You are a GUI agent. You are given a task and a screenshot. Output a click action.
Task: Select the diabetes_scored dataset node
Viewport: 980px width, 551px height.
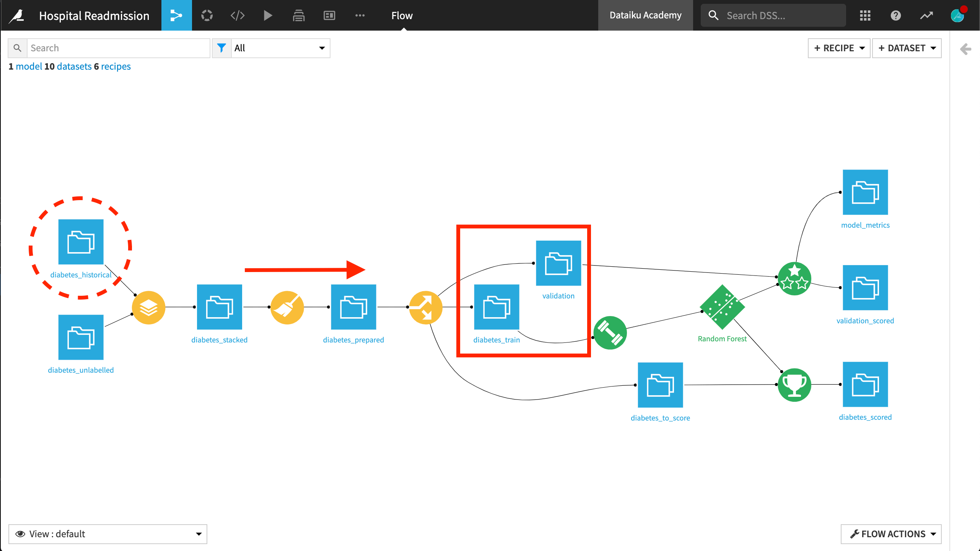(x=865, y=384)
